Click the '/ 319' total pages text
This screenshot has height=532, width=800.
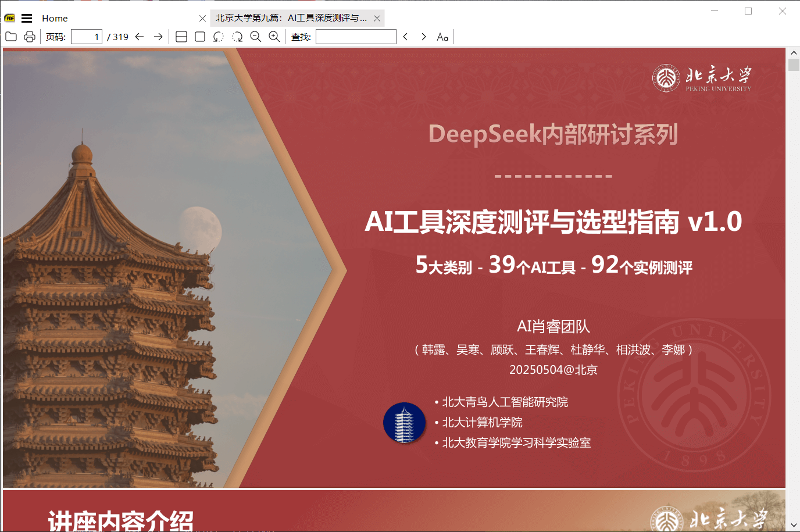118,37
